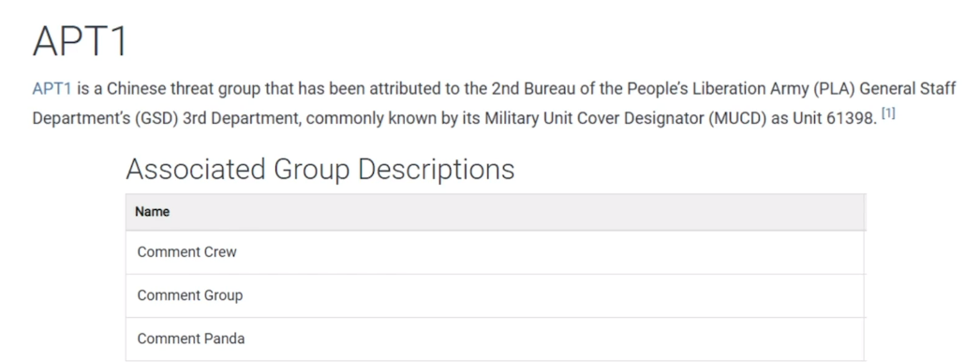Click the (PLA) abbreviation
Image resolution: width=980 pixels, height=362 pixels.
click(835, 89)
